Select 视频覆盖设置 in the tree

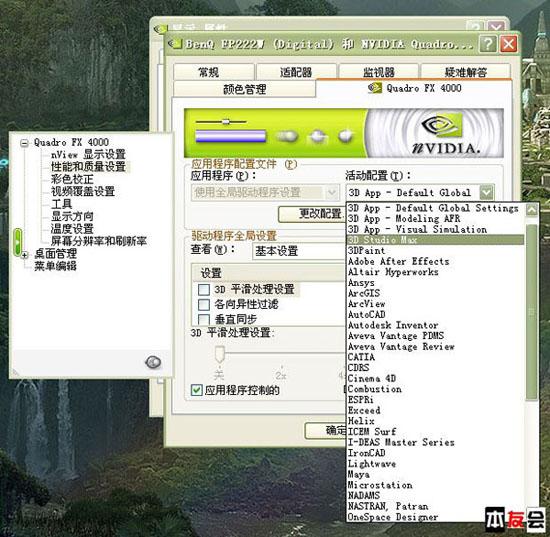[83, 191]
